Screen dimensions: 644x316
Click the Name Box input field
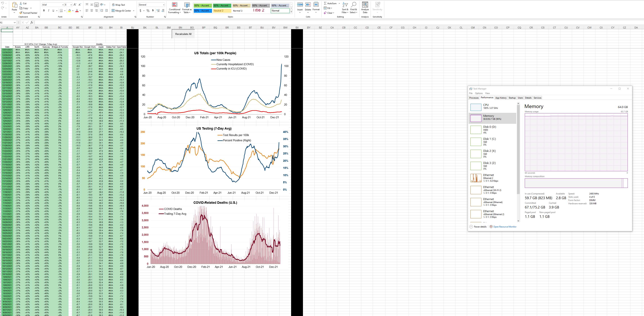(x=7, y=22)
